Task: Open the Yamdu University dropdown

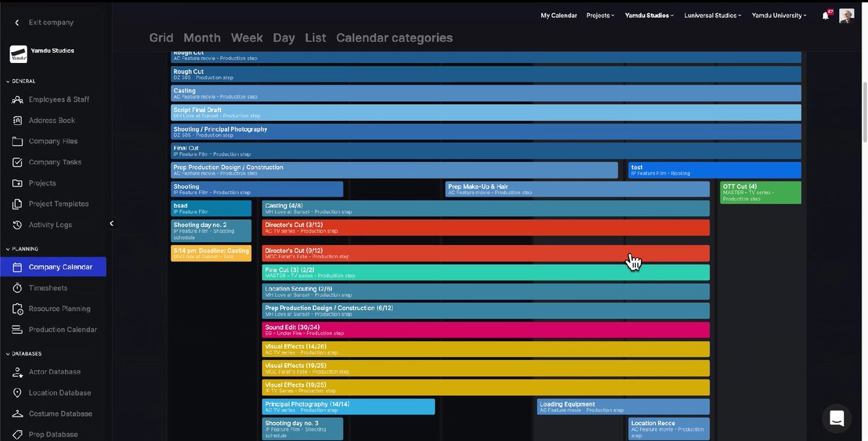Action: click(780, 15)
